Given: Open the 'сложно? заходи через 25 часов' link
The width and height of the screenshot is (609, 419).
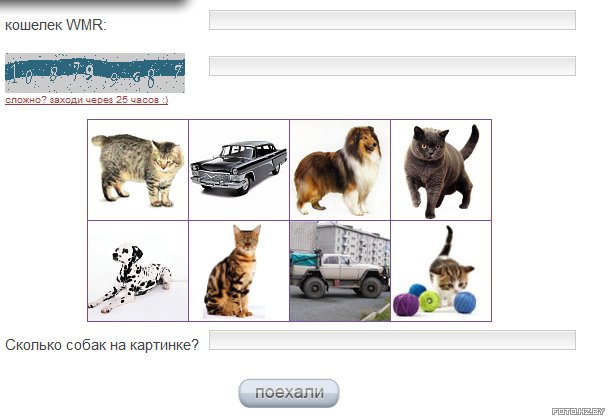Looking at the screenshot, I should coord(87,100).
